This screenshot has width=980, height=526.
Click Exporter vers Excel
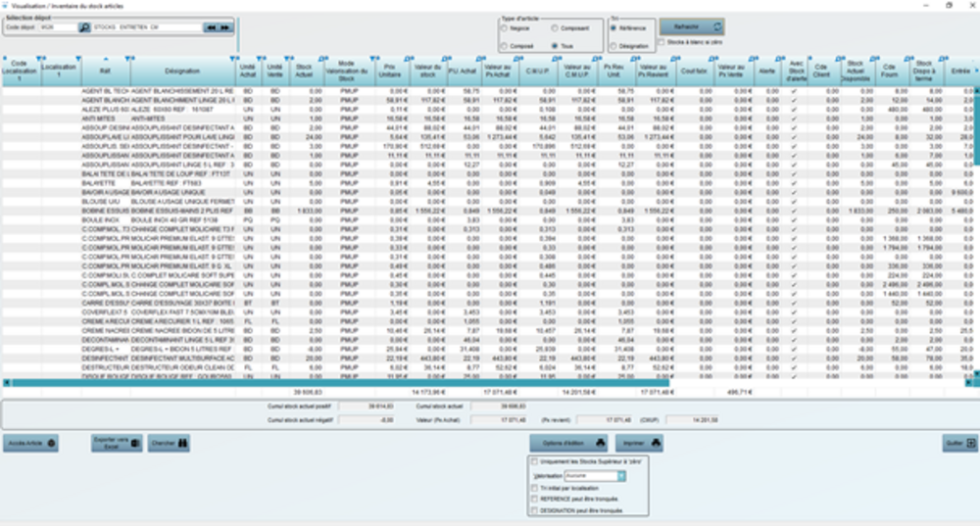point(117,444)
